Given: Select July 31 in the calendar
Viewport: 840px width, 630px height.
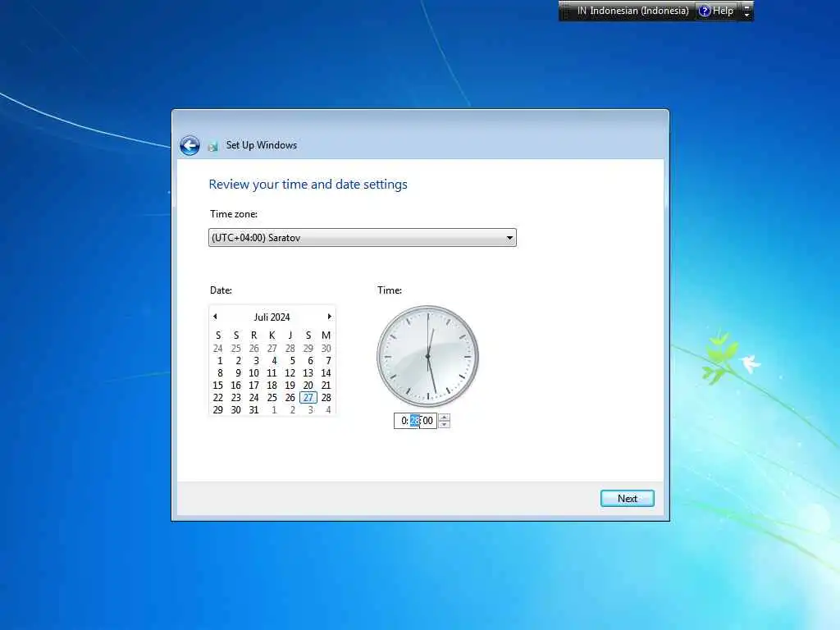Looking at the screenshot, I should pyautogui.click(x=254, y=410).
